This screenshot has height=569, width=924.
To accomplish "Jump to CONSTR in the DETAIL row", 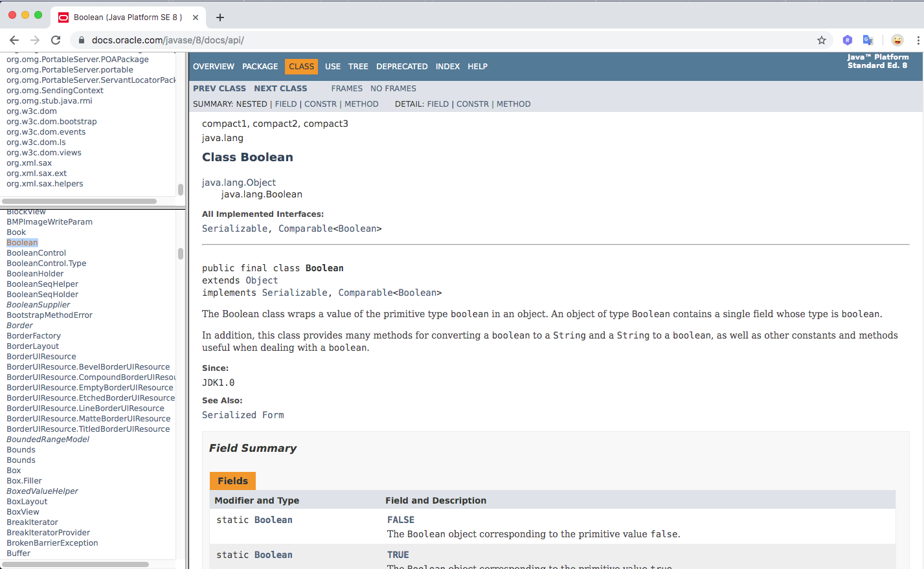I will pyautogui.click(x=473, y=104).
